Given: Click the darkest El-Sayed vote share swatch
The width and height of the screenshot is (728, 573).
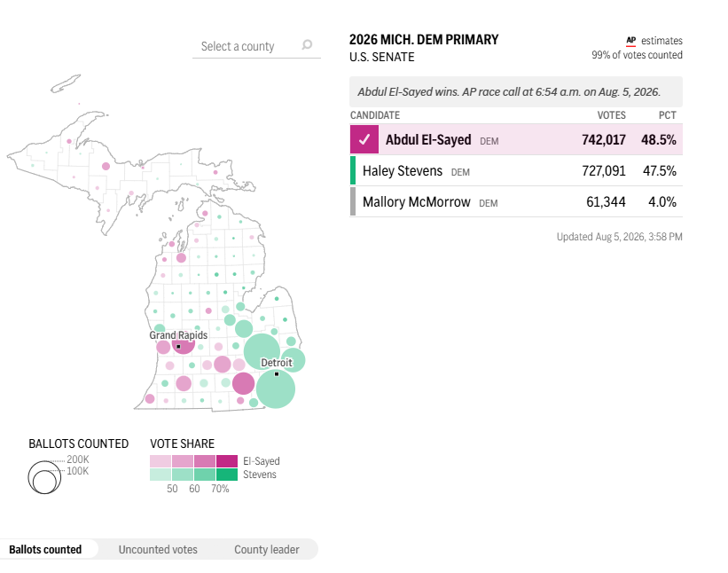Looking at the screenshot, I should 227,461.
